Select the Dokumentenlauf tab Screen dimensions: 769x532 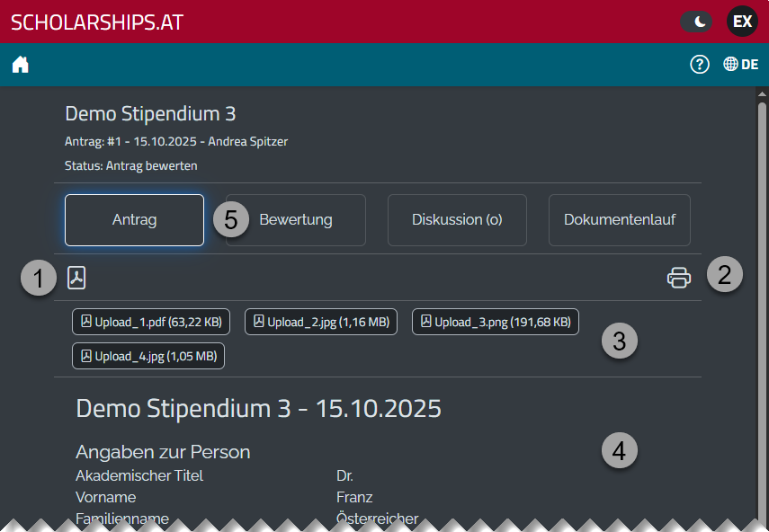[619, 219]
